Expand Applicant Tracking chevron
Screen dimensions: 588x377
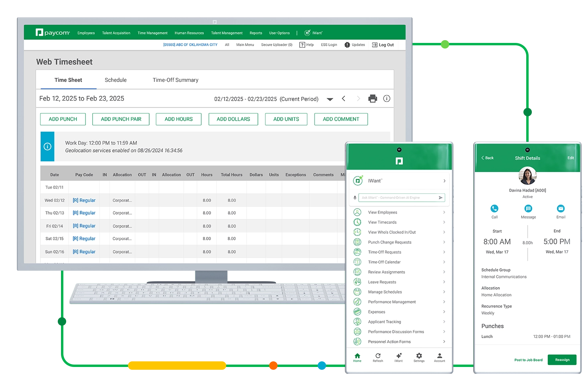pos(444,322)
